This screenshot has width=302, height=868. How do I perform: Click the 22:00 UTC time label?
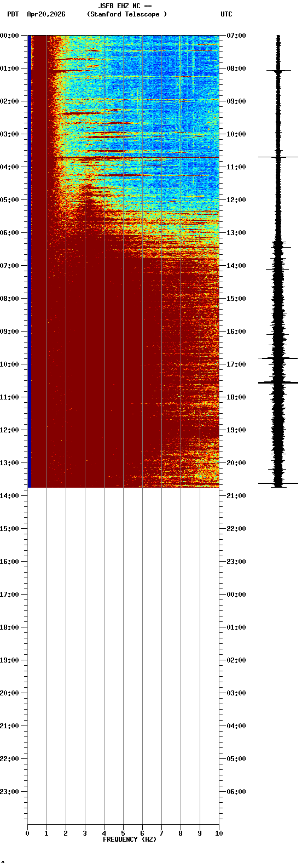(x=236, y=529)
